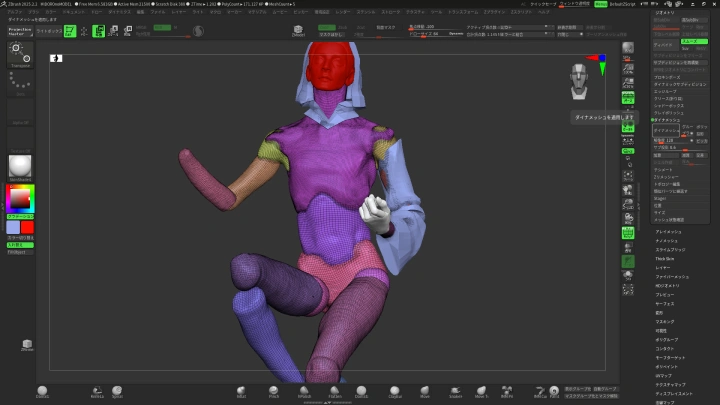Click the BPR render icon

[x=628, y=48]
